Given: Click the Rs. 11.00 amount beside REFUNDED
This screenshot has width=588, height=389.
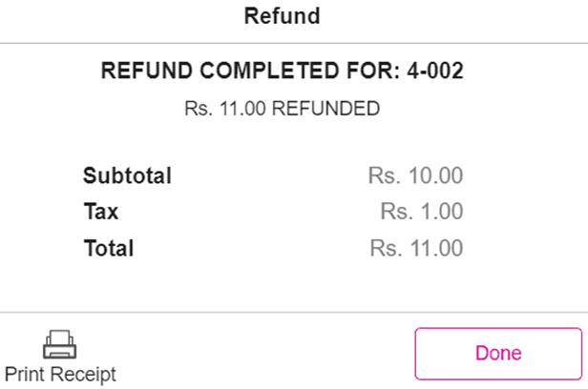Looking at the screenshot, I should tap(226, 109).
